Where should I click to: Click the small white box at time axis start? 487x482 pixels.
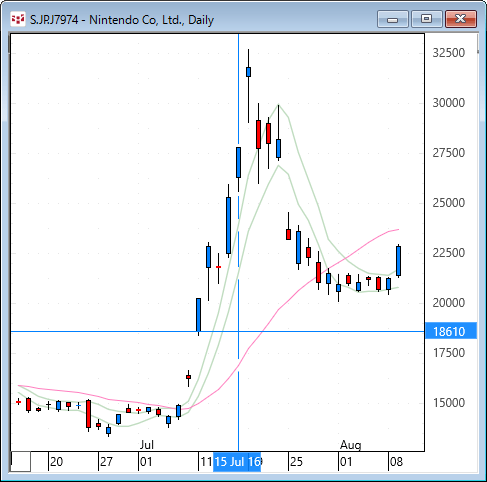[21, 462]
